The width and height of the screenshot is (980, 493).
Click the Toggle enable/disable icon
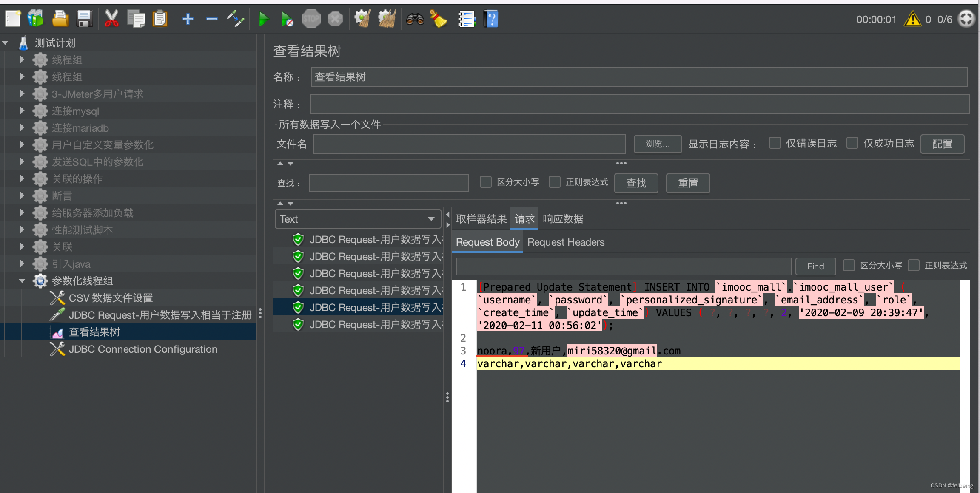click(x=235, y=19)
